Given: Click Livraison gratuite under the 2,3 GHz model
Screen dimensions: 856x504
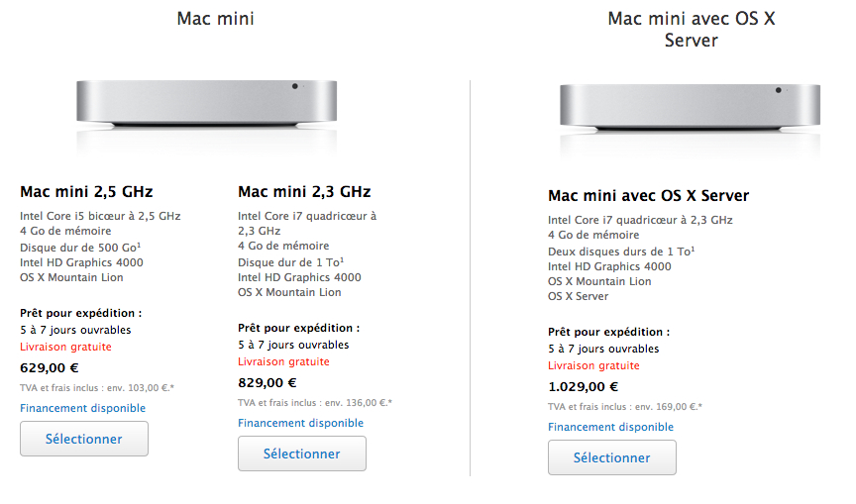Looking at the screenshot, I should pos(284,361).
